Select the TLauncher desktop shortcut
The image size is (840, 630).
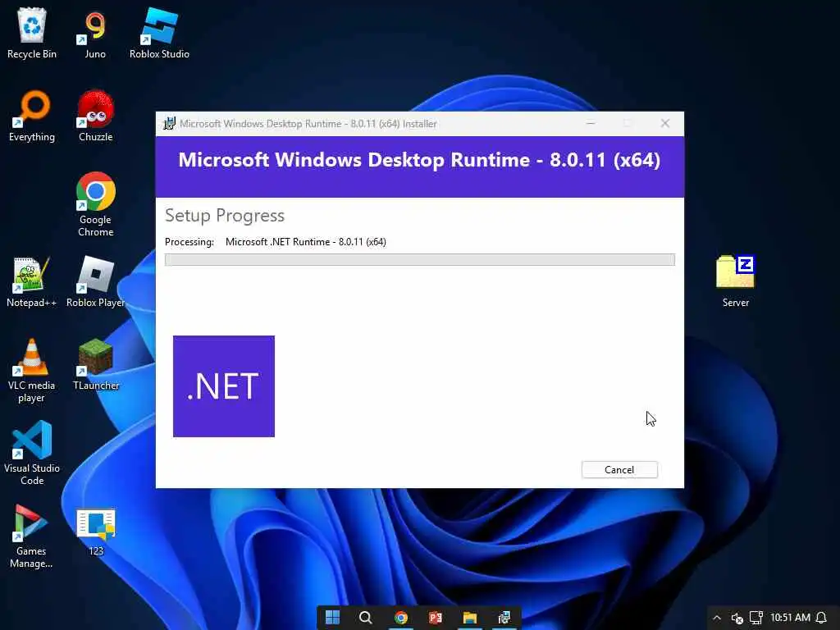95,365
